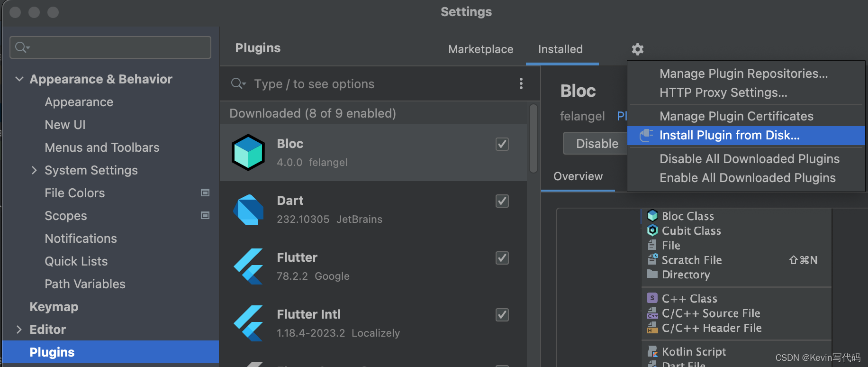This screenshot has width=868, height=367.
Task: Click the Cubit Class icon in preview
Action: (x=652, y=230)
